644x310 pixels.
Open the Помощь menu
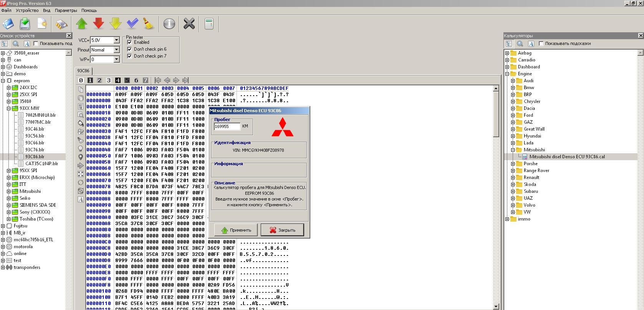click(x=89, y=10)
